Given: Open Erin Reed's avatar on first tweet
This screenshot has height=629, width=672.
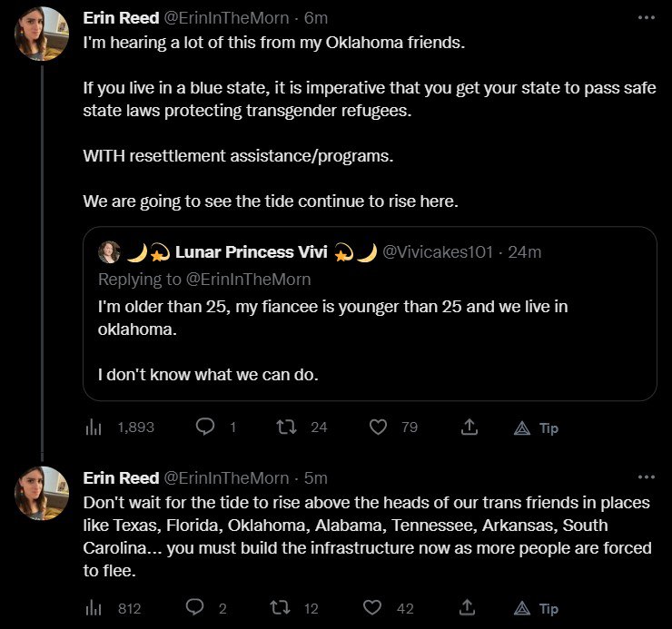Looking at the screenshot, I should [42, 33].
